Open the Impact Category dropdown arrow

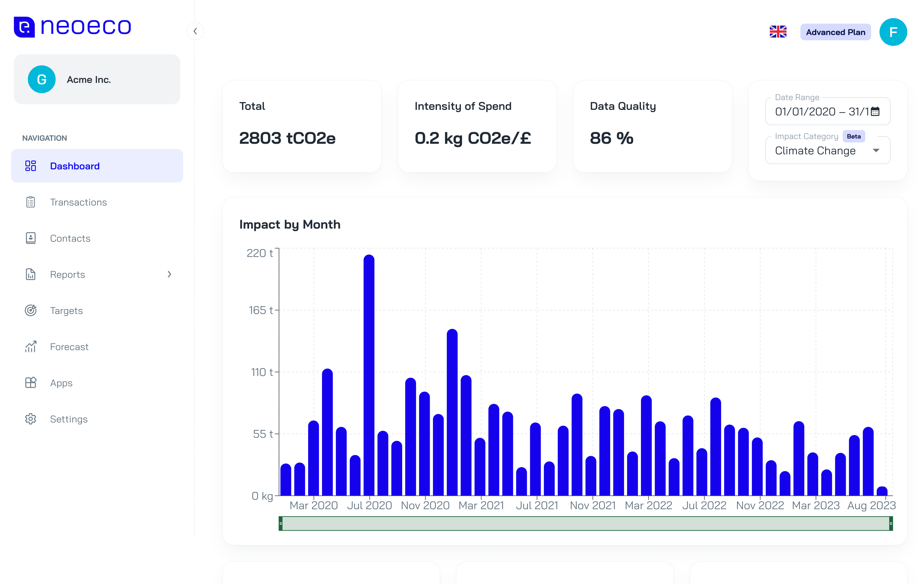876,150
